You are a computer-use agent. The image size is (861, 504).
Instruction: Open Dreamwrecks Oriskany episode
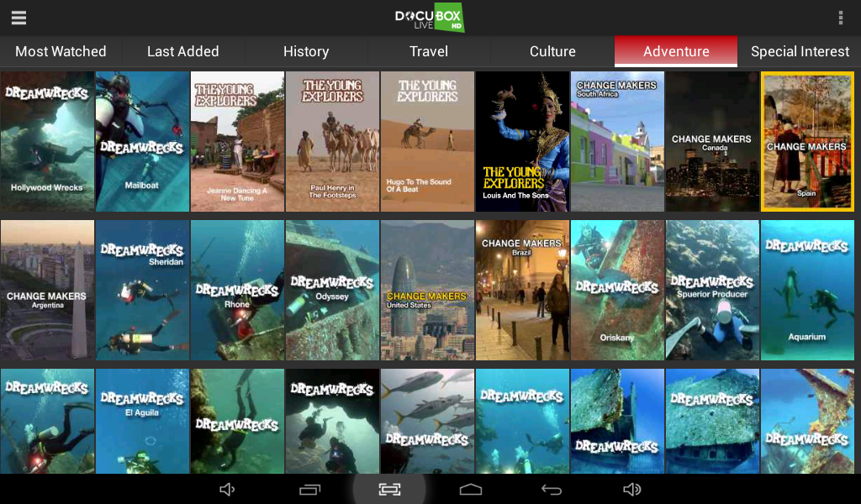(x=617, y=290)
